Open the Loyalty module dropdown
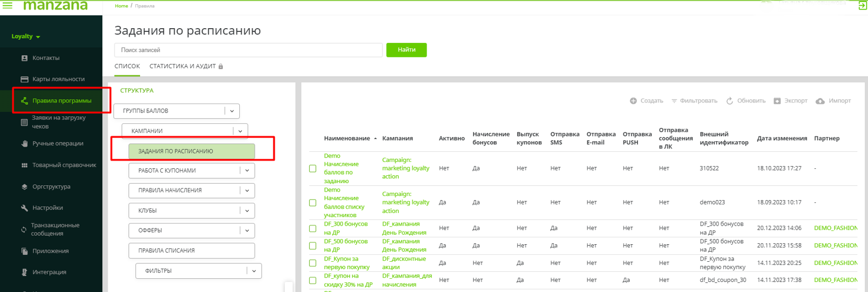 coord(25,36)
